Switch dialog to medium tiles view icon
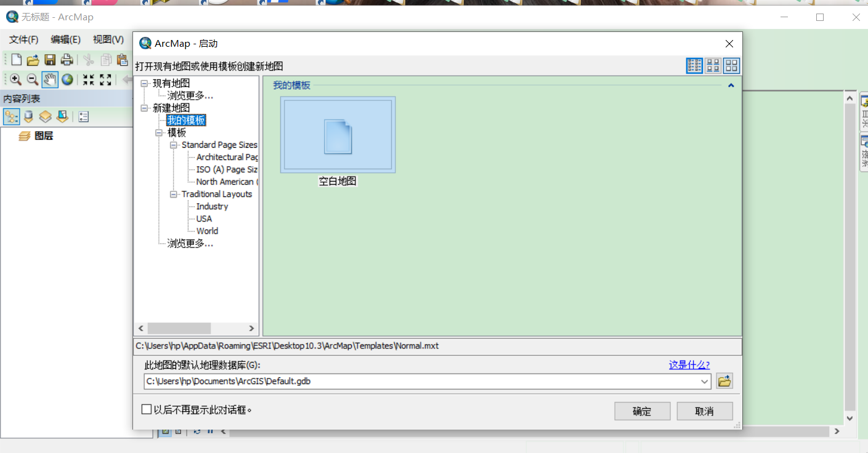Screen dimensions: 868x453 (713, 66)
